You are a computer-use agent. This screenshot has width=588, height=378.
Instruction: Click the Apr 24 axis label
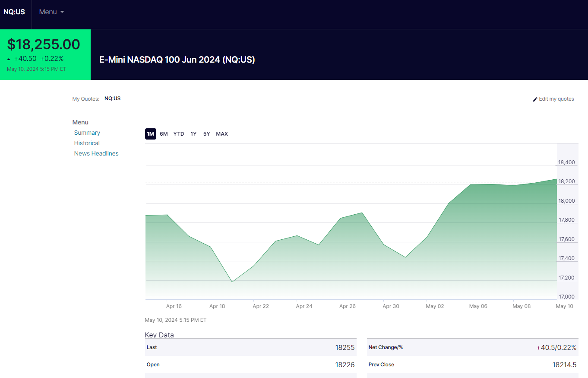click(304, 306)
